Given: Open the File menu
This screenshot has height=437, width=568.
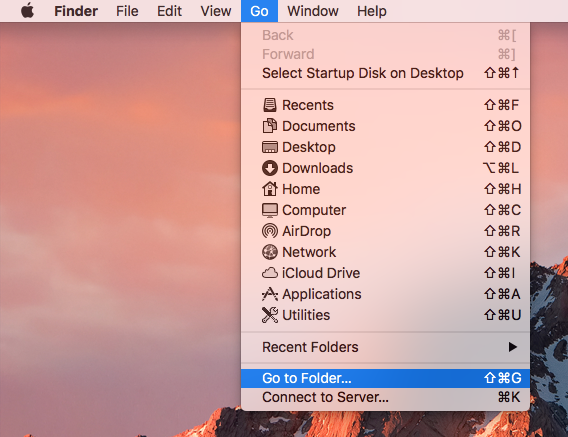Looking at the screenshot, I should click(127, 11).
